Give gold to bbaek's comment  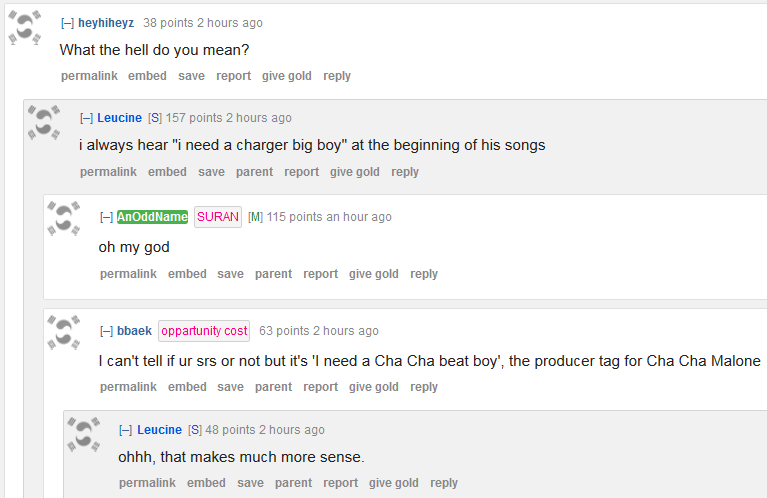point(374,387)
